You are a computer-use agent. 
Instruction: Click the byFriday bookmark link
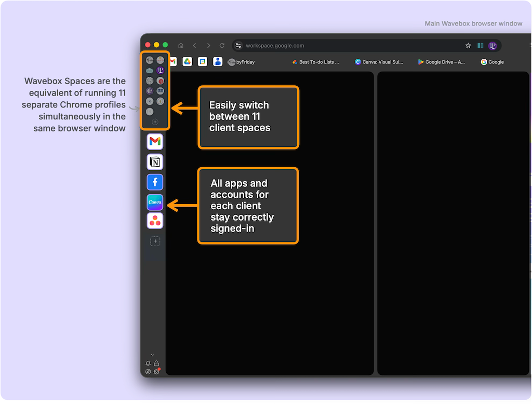(x=241, y=62)
